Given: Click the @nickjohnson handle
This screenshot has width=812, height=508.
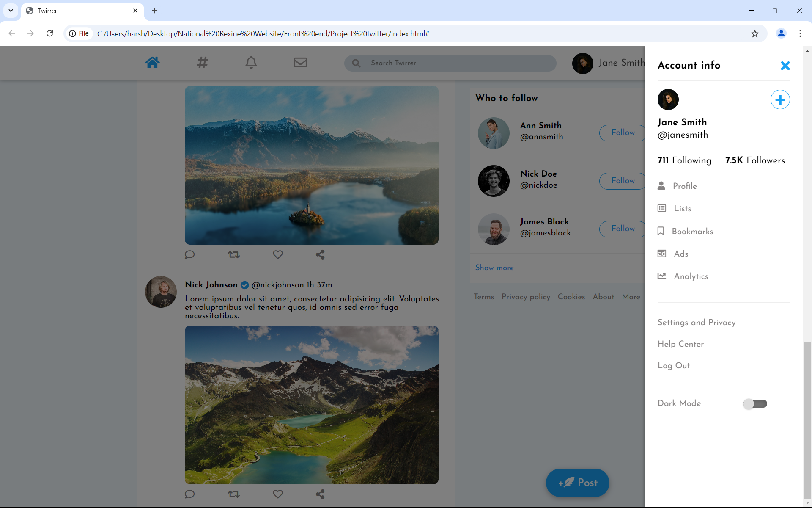Looking at the screenshot, I should 277,285.
